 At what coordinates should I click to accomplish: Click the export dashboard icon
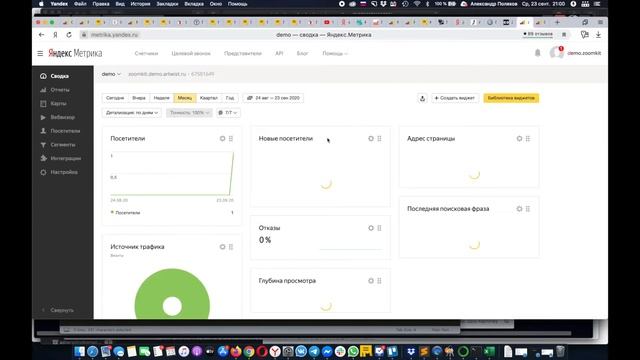coord(422,98)
